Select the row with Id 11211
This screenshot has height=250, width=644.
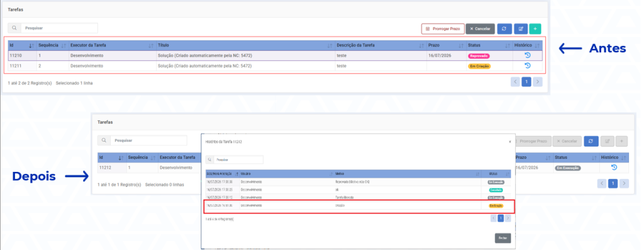point(275,65)
